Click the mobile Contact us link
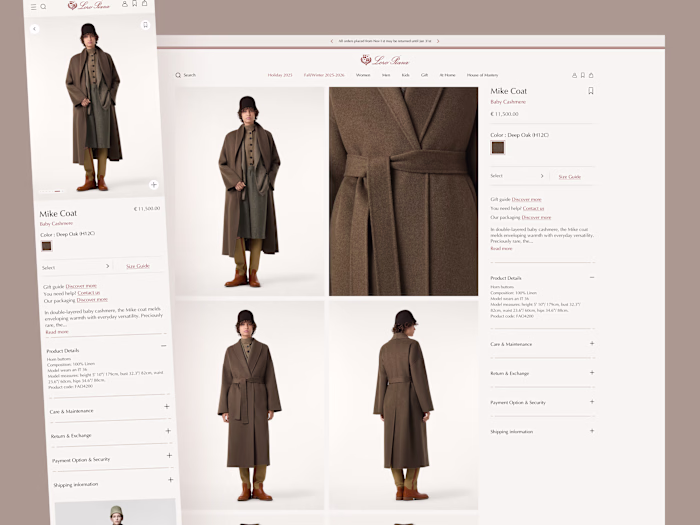This screenshot has height=525, width=700. (x=88, y=293)
